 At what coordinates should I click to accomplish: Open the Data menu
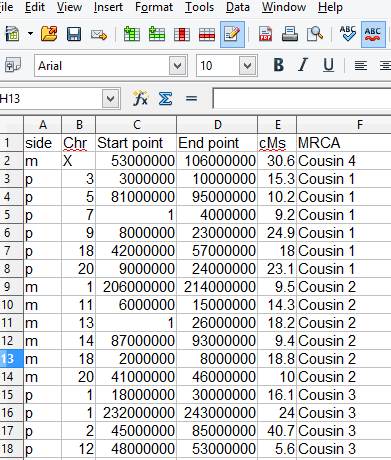pos(238,7)
